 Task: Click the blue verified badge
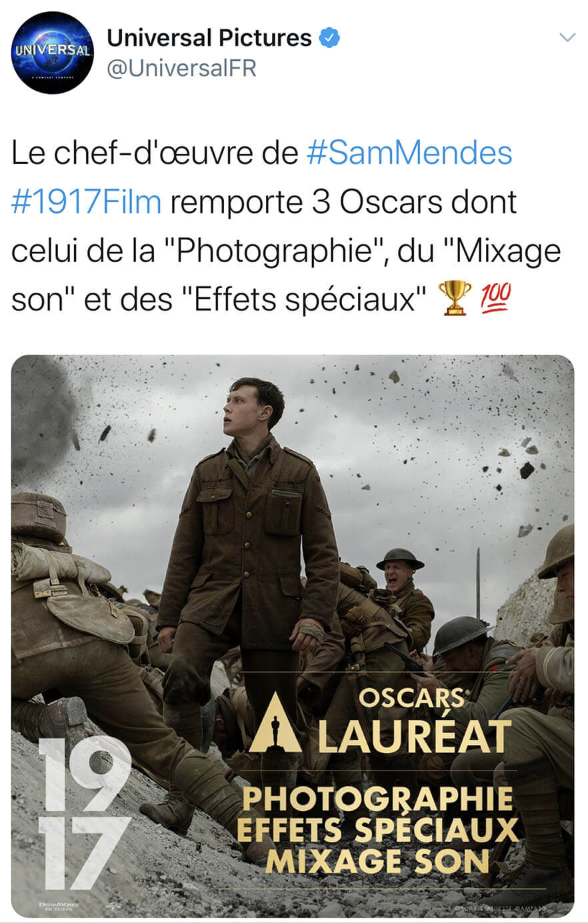click(329, 38)
